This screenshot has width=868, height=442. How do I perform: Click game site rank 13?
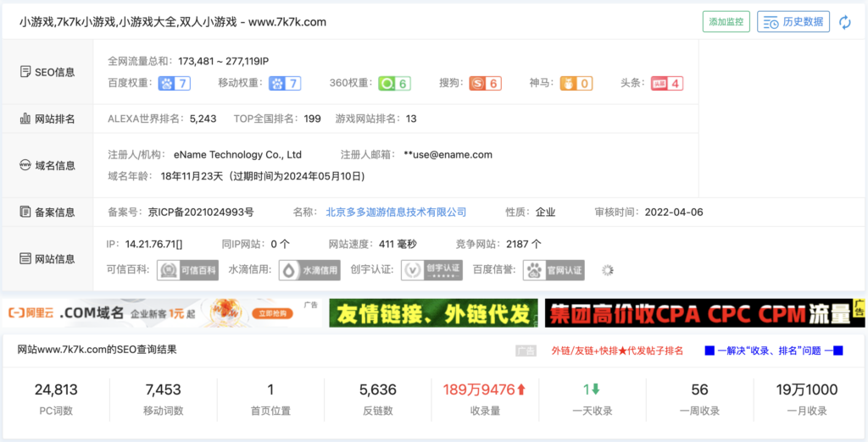tap(411, 119)
